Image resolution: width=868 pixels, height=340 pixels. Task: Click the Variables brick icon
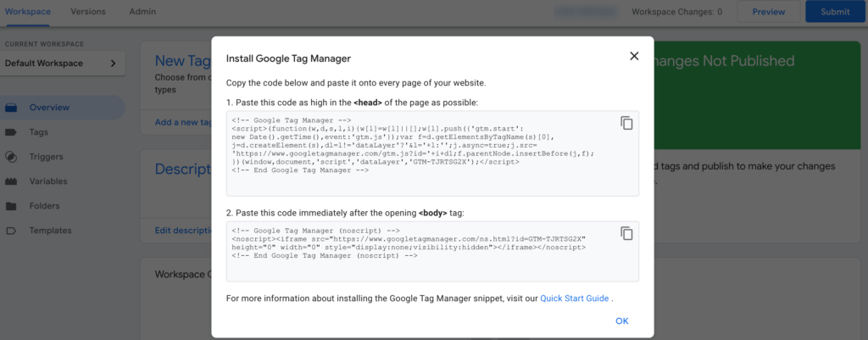coord(10,181)
